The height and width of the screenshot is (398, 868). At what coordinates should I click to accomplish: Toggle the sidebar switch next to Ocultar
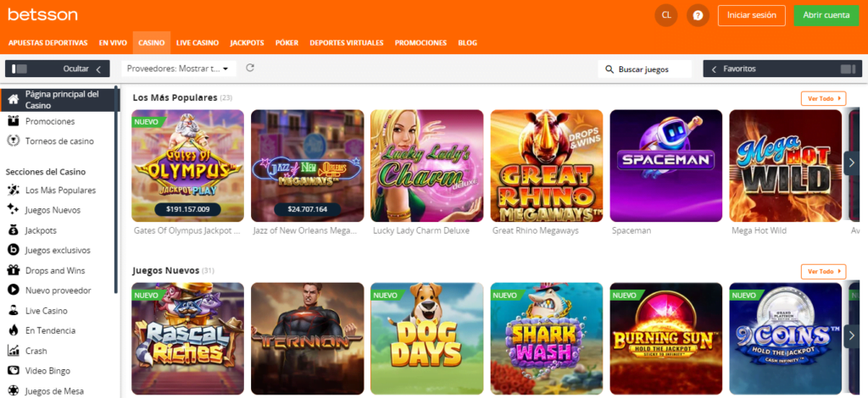[19, 69]
